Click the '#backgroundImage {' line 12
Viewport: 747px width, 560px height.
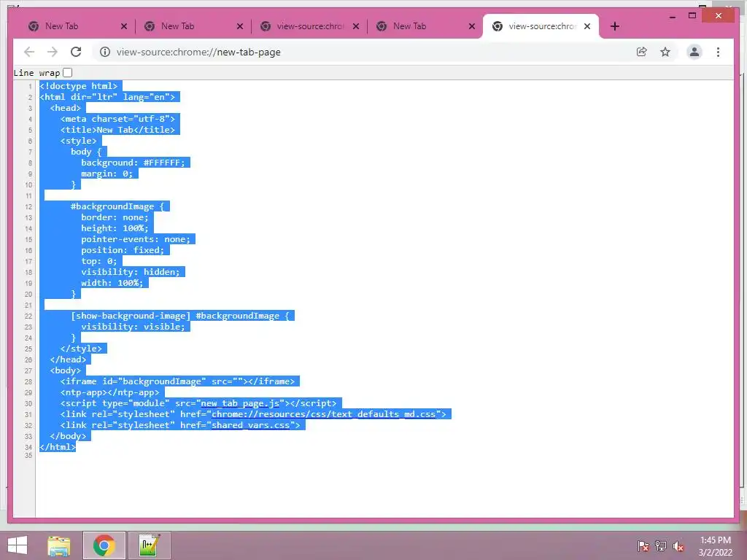click(117, 206)
